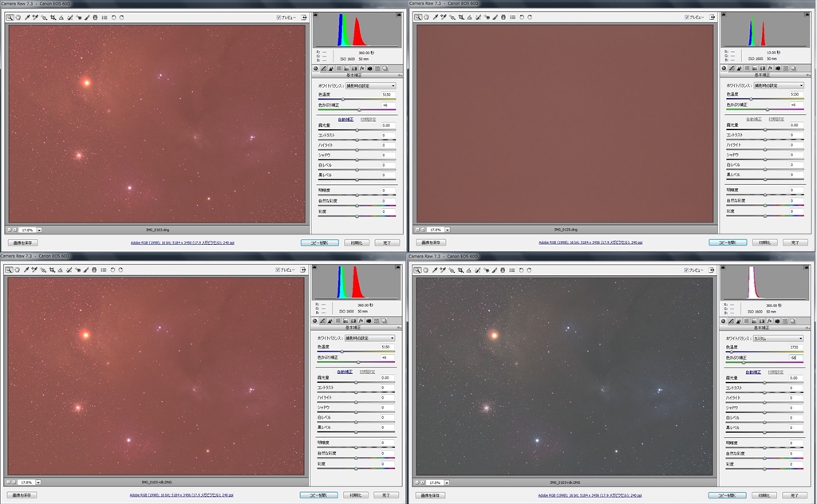Open ホワイトバランス dropdown set to カスタム

point(778,338)
